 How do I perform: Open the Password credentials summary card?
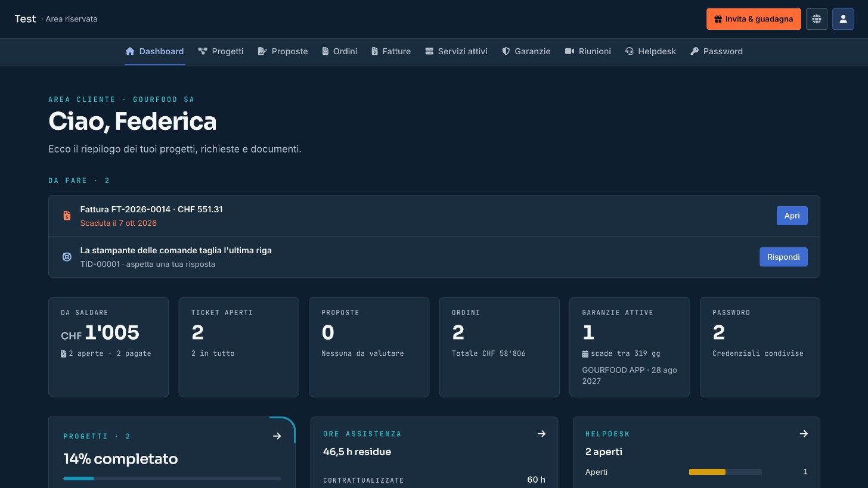point(760,347)
